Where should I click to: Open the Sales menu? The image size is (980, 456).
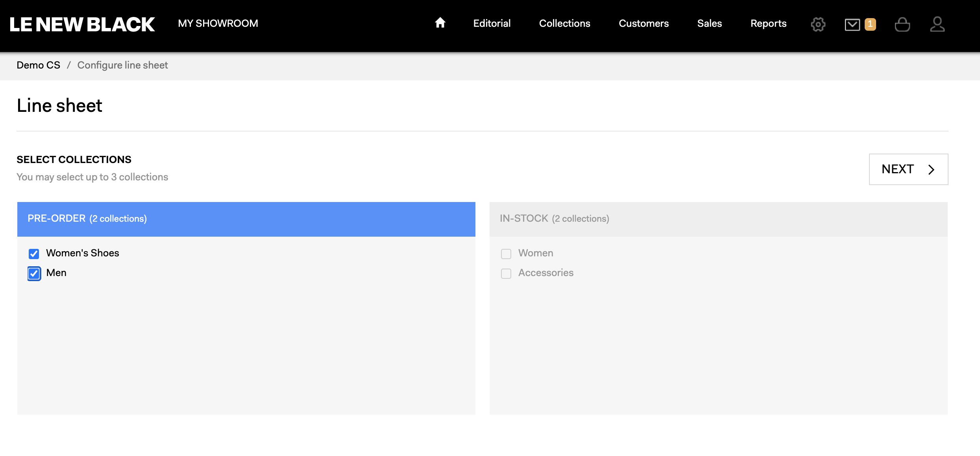click(710, 23)
